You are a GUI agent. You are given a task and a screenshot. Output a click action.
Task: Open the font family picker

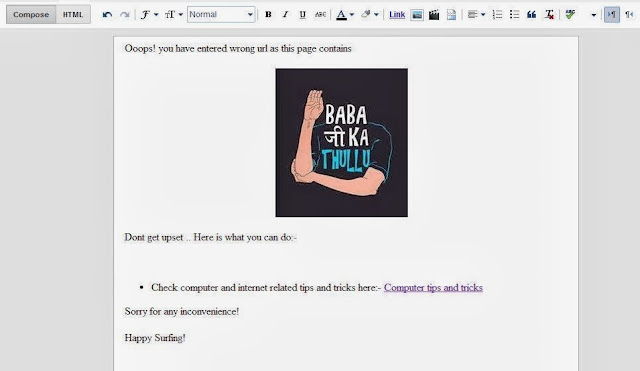pyautogui.click(x=149, y=15)
